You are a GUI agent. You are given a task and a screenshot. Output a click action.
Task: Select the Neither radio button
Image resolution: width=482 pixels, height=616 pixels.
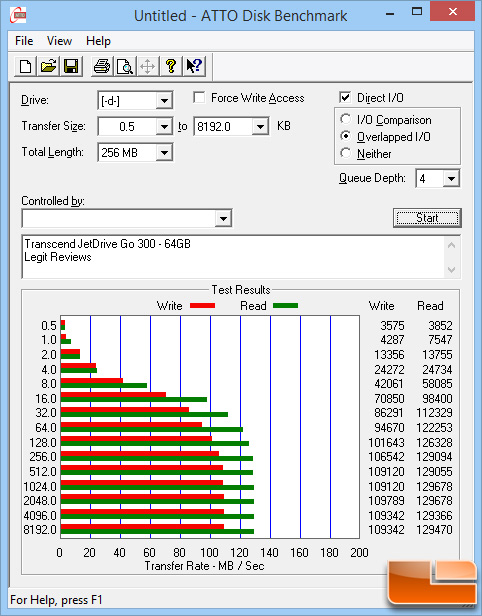[x=345, y=153]
